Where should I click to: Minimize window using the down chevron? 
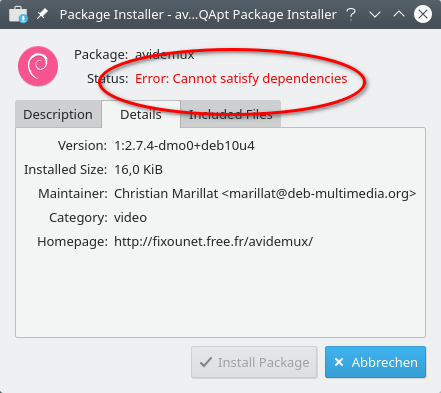[x=375, y=15]
